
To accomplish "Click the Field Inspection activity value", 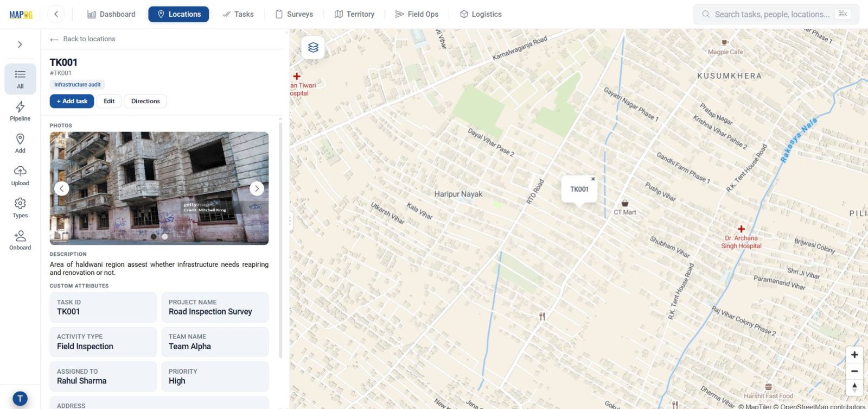I will tap(85, 347).
